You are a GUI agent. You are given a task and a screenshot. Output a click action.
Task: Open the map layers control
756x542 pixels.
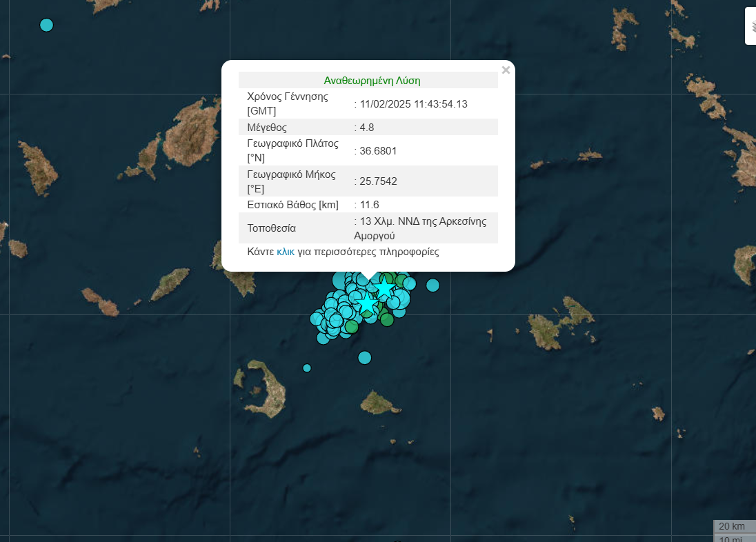750,26
